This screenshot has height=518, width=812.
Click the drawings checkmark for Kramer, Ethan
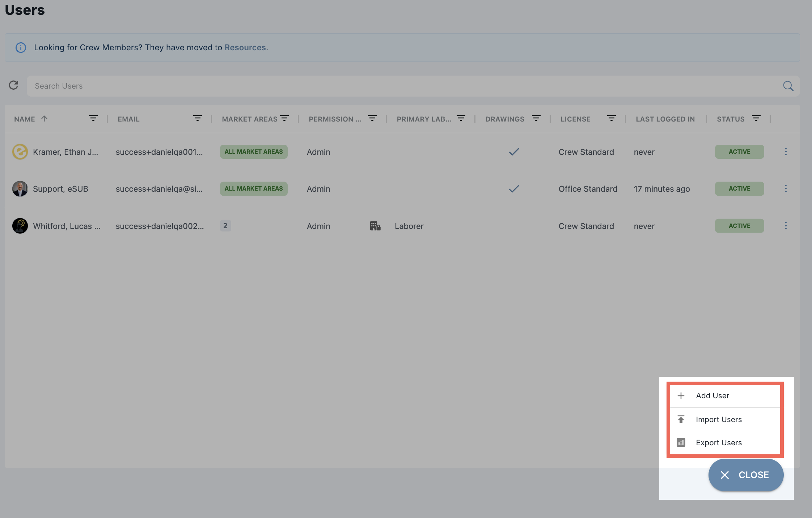[x=514, y=152]
